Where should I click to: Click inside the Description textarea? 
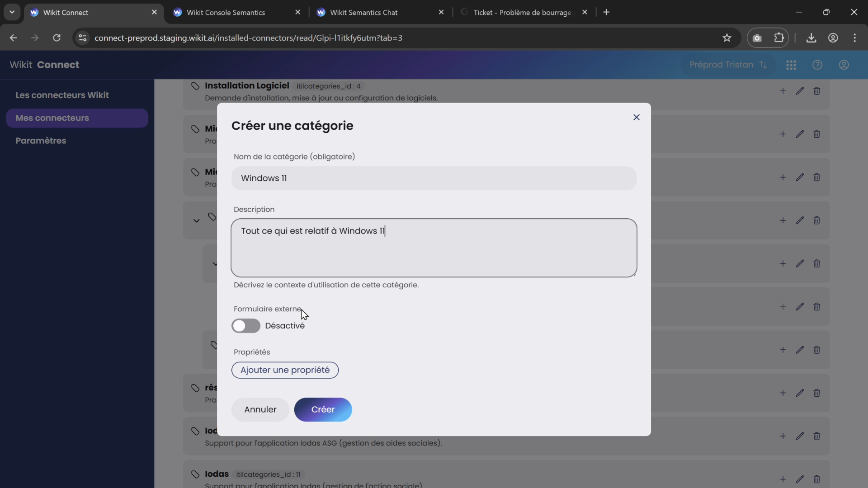coord(434,248)
